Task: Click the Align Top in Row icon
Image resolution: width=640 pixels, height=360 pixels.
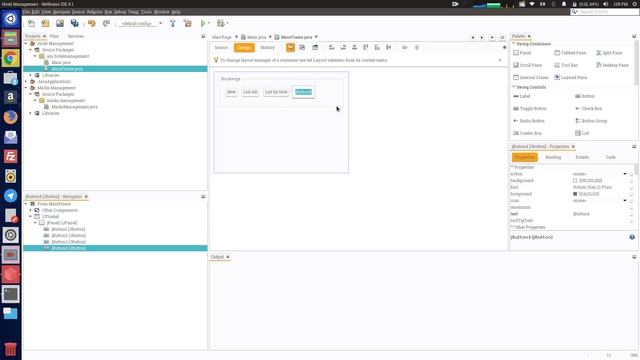Action: [x=366, y=47]
